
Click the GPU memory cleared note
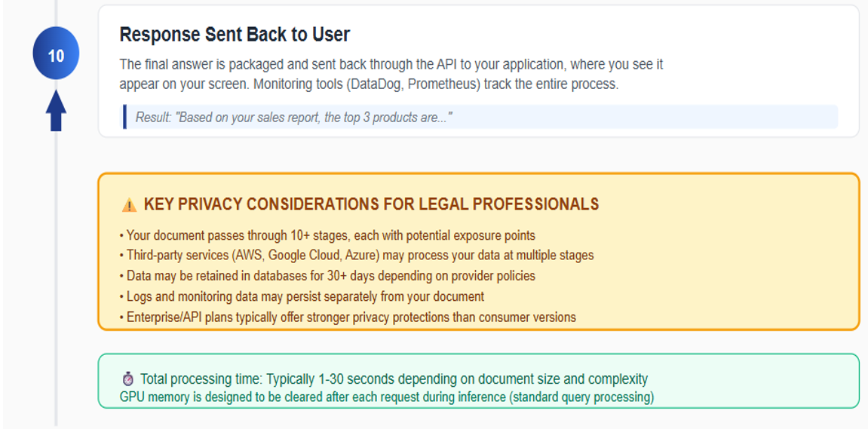[x=386, y=397]
